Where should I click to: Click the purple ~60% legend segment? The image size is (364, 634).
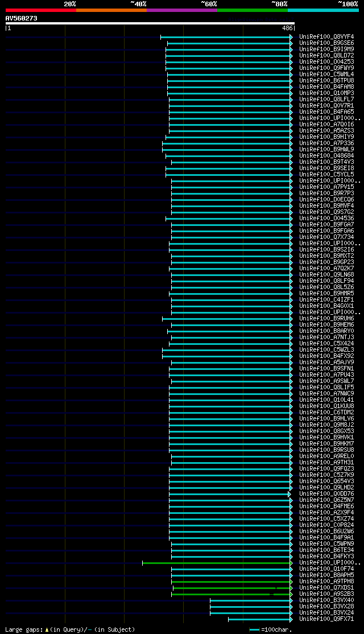point(182,10)
